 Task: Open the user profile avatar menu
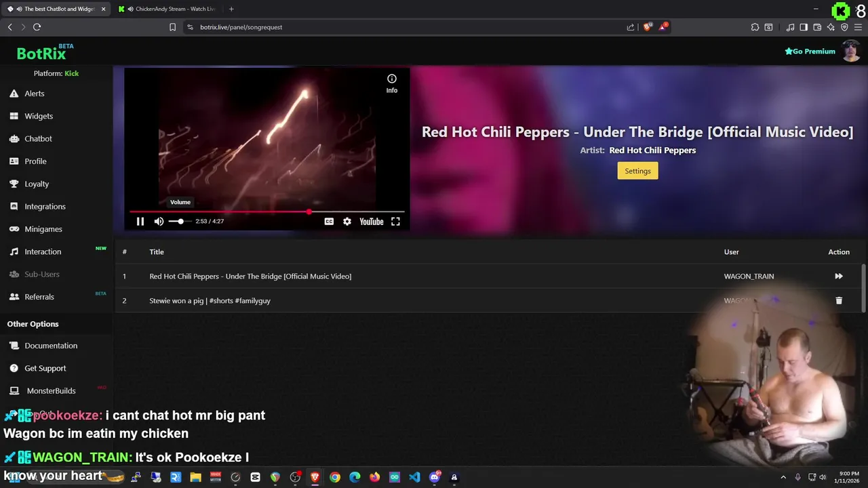(851, 51)
